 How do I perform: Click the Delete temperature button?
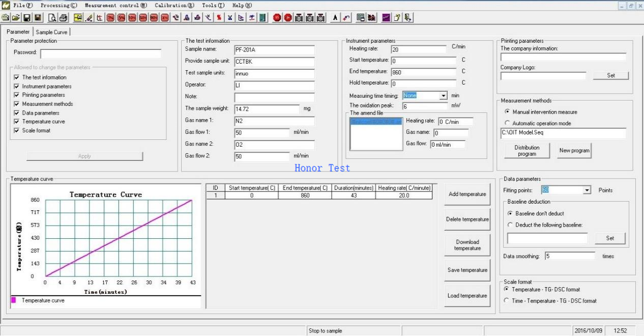[467, 219]
